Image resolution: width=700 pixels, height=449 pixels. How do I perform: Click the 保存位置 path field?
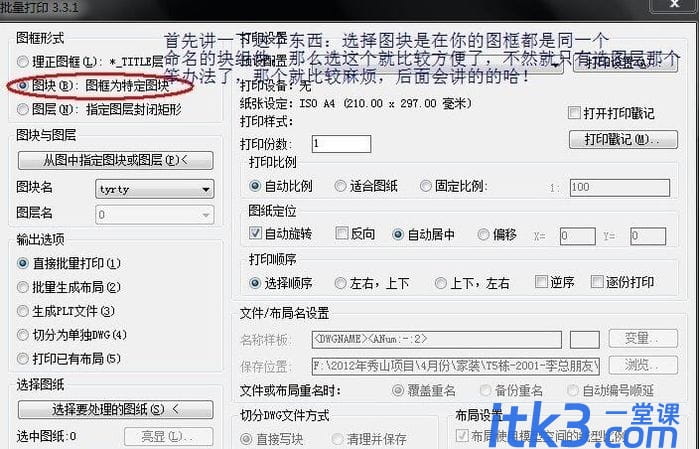[456, 366]
